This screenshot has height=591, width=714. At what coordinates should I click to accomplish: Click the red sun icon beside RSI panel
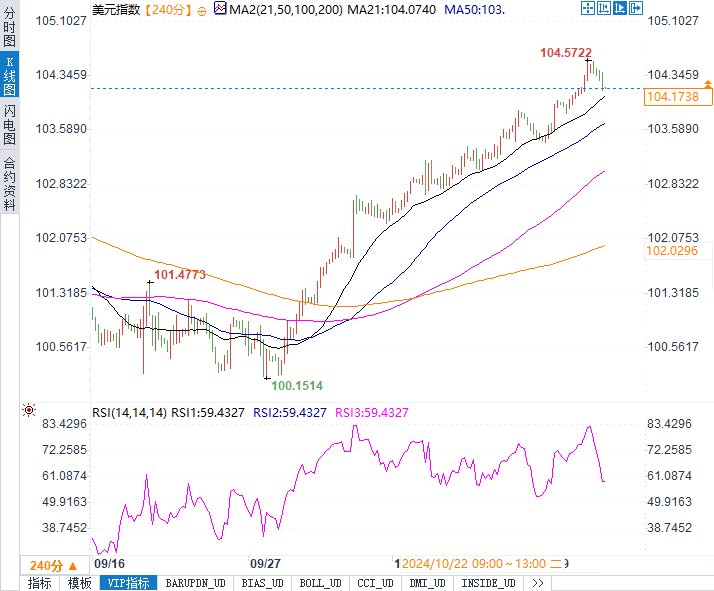click(29, 410)
